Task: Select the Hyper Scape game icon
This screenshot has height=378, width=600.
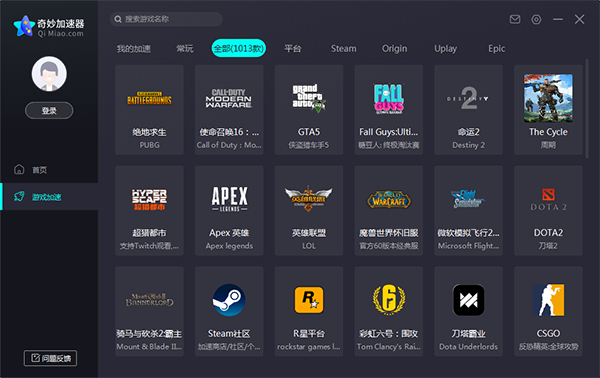Action: click(149, 199)
